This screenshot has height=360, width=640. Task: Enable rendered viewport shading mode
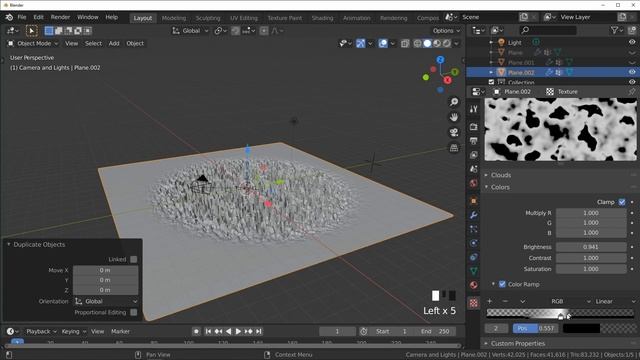coord(447,43)
